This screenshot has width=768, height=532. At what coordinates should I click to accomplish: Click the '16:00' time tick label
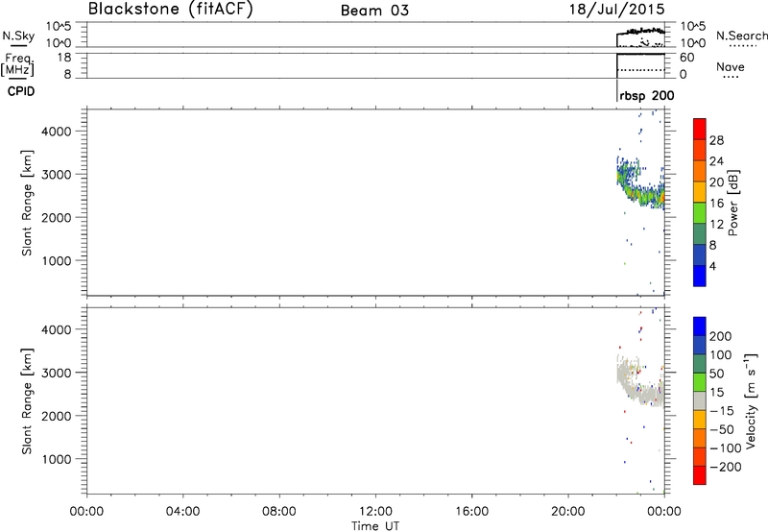click(x=471, y=512)
